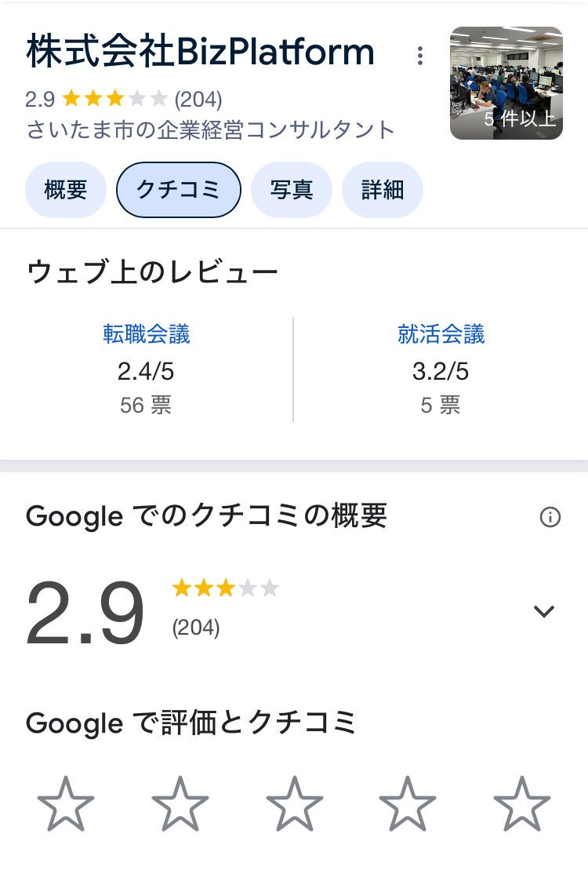Go to the 詳細 tab
This screenshot has width=588, height=874.
pyautogui.click(x=383, y=190)
